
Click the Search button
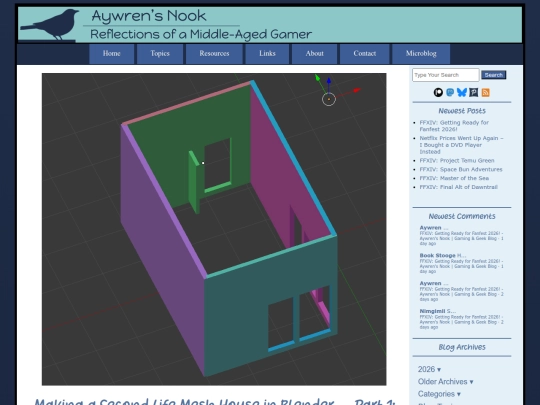(x=494, y=75)
